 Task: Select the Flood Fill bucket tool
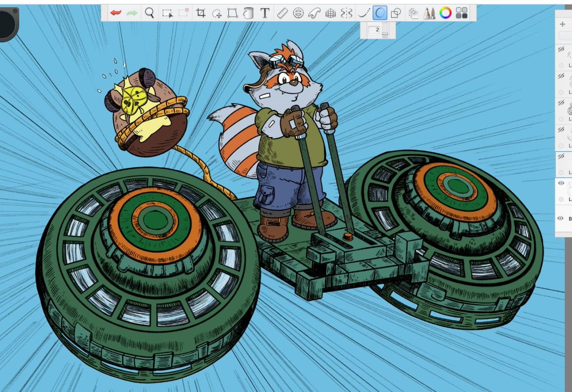point(248,13)
